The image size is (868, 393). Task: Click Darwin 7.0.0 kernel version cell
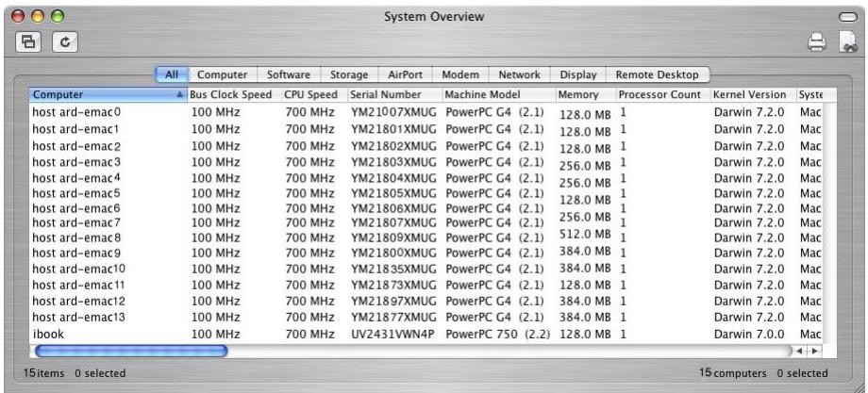tap(749, 335)
